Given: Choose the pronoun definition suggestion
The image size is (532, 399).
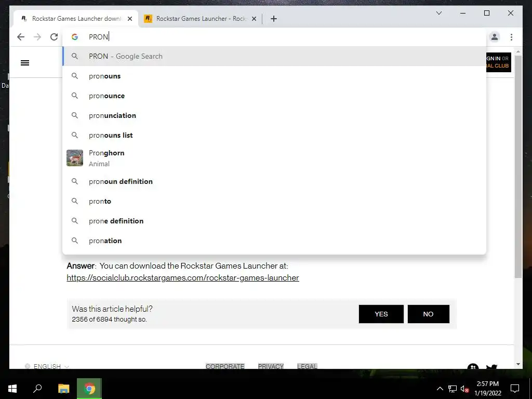Looking at the screenshot, I should tap(274, 181).
